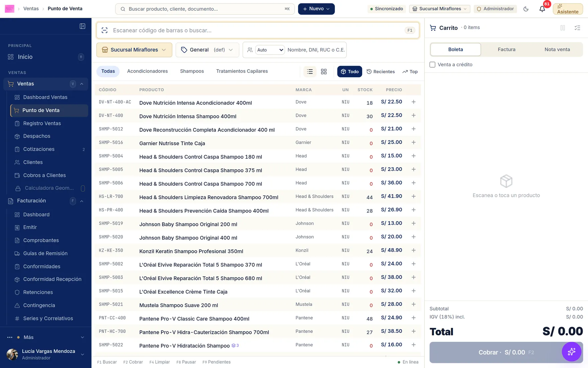588x368 pixels.
Task: Toggle dark mode moon icon
Action: (526, 9)
